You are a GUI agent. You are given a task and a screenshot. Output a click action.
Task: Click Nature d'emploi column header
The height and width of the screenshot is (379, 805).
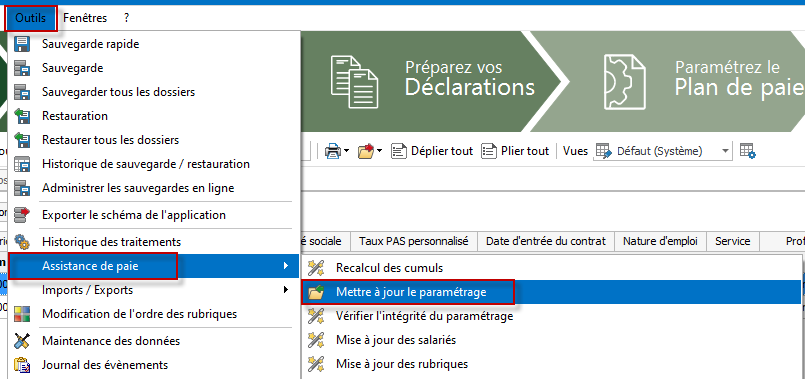click(661, 241)
